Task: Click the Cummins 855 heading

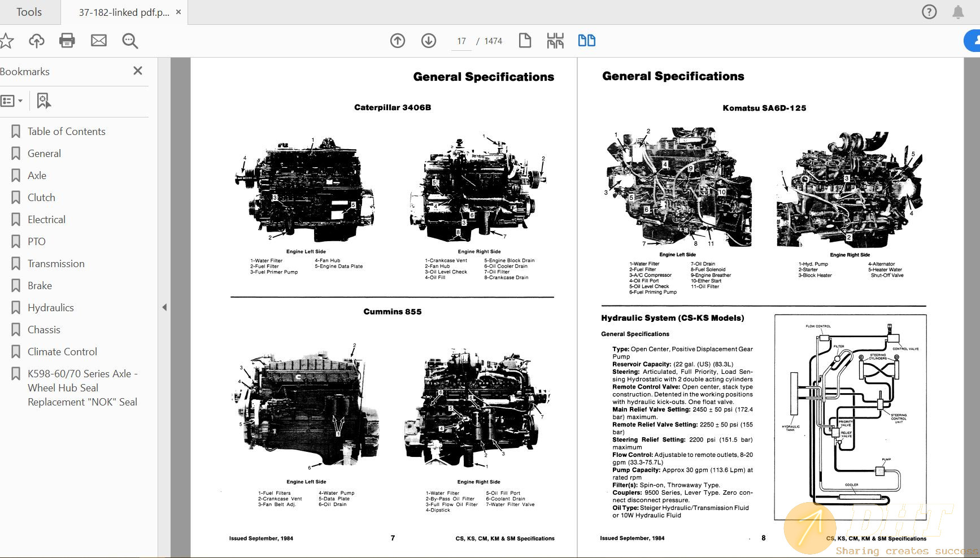Action: point(393,312)
